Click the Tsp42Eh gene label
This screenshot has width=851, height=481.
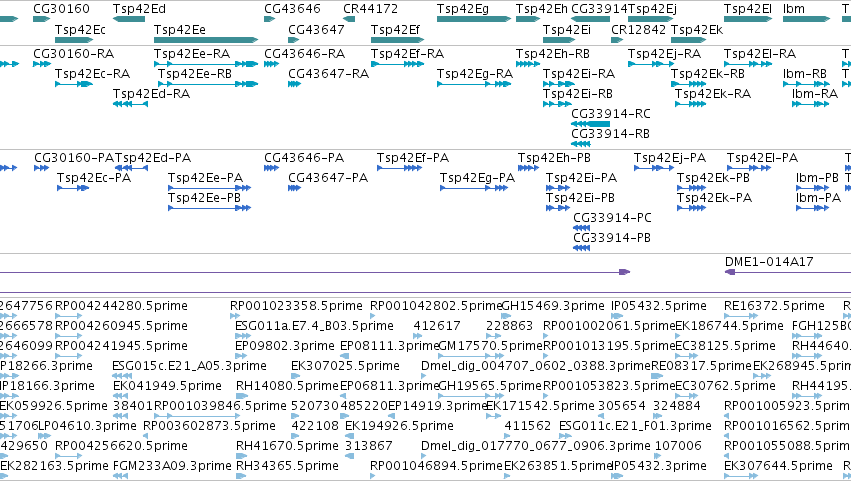coord(542,9)
